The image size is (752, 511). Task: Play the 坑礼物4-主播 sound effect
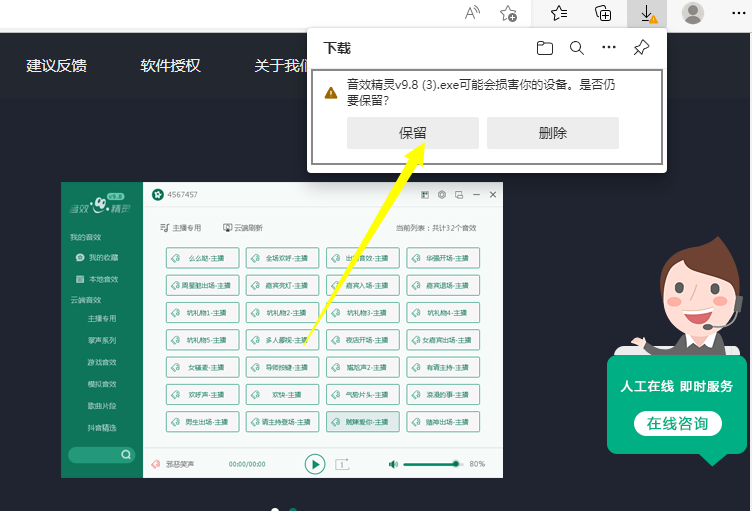443,313
